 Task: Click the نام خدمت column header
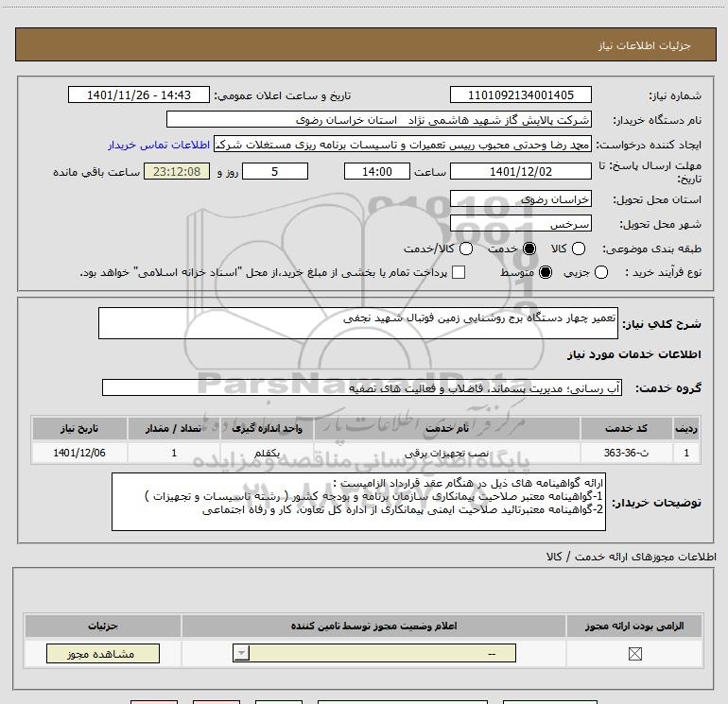[446, 428]
